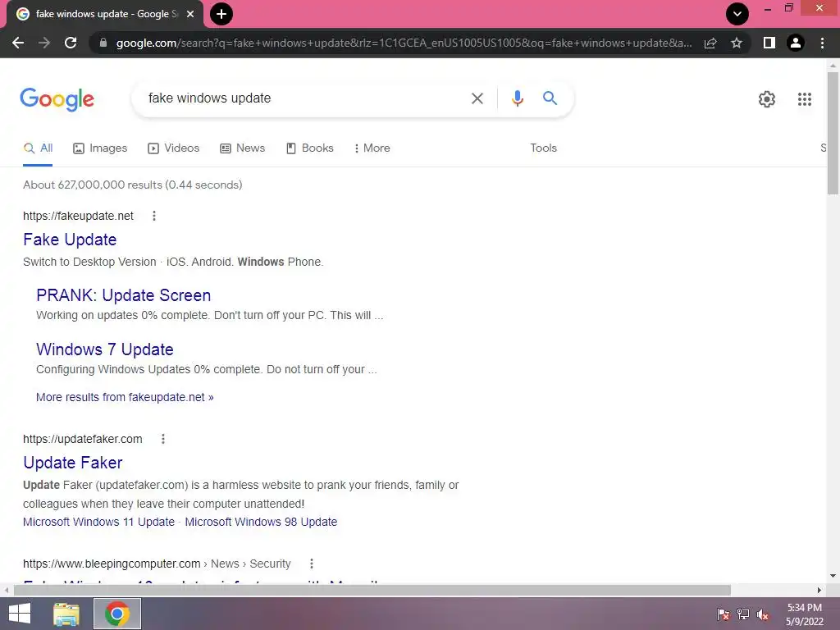Image resolution: width=840 pixels, height=630 pixels.
Task: Open search Tools options
Action: coord(543,148)
